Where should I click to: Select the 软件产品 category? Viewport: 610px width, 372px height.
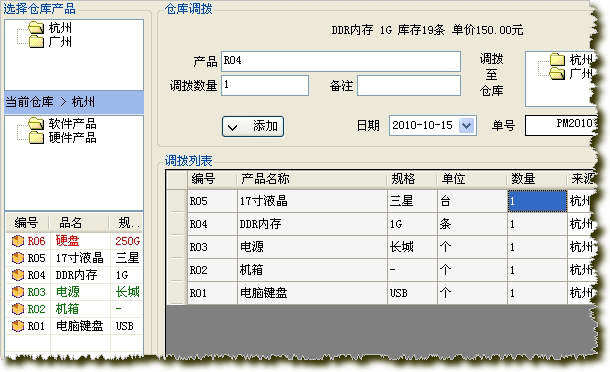pyautogui.click(x=72, y=124)
